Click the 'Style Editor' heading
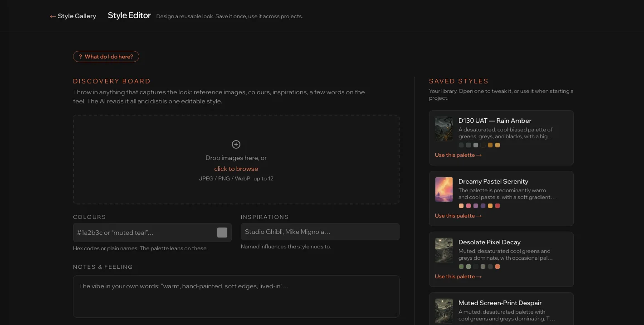Screen dimensions: 644x325 (129, 15)
